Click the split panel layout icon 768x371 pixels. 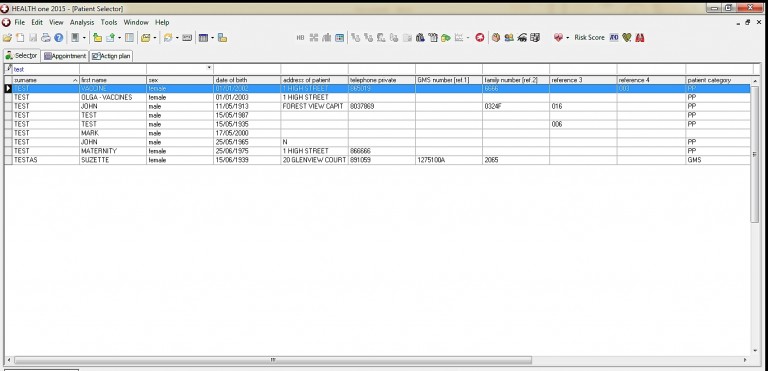pos(129,38)
